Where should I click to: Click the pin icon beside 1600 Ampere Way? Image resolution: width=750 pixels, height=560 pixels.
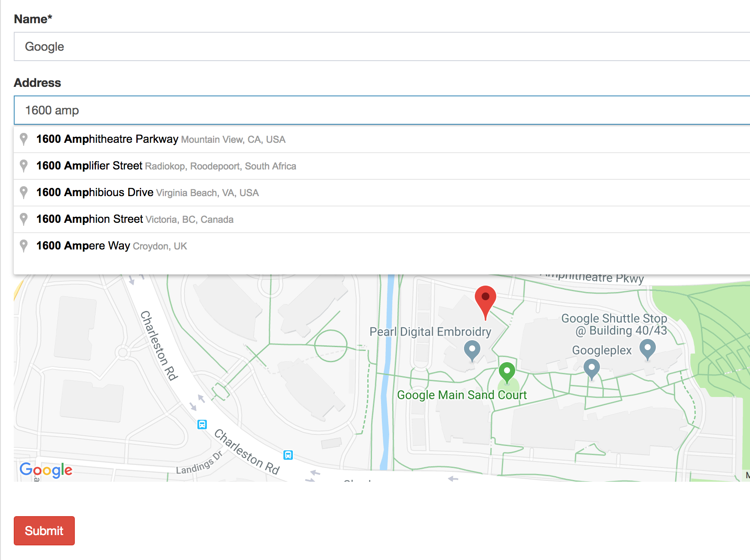click(24, 246)
